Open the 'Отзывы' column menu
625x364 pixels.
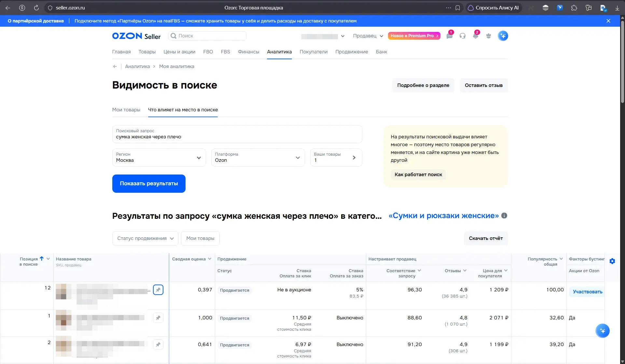465,271
